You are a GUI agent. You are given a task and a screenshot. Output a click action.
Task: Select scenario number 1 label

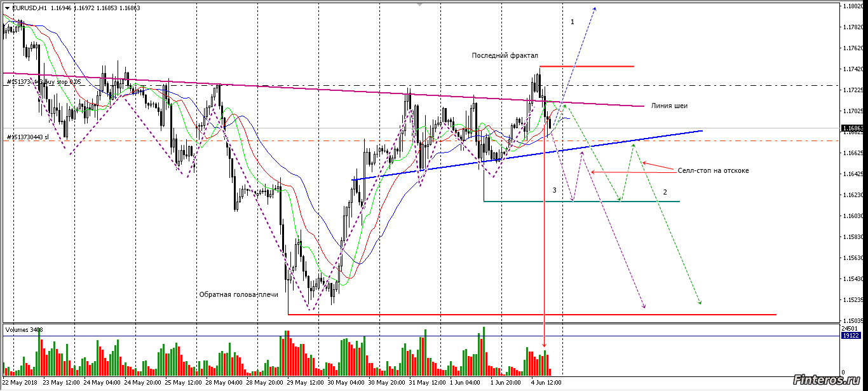(x=572, y=22)
